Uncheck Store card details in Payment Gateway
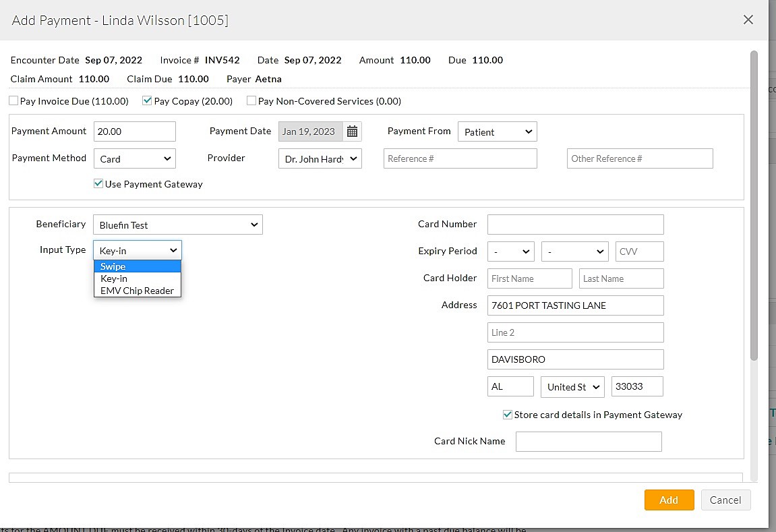 click(508, 415)
